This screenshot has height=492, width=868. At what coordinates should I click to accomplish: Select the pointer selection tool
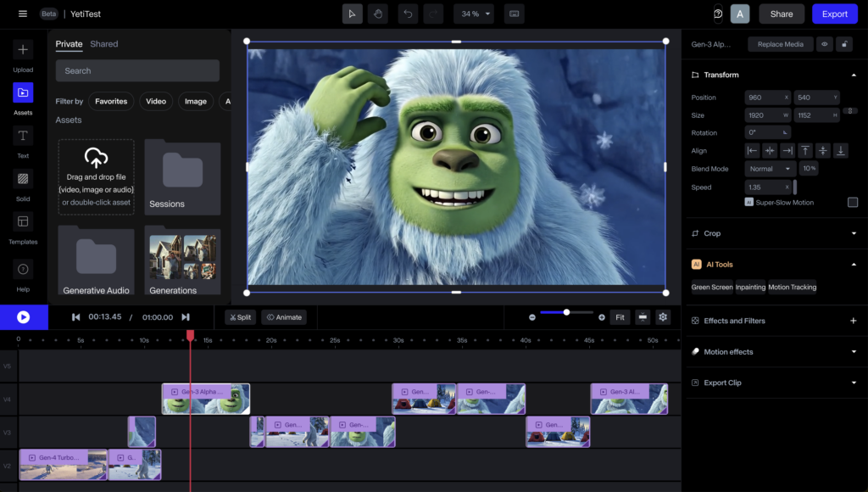[x=352, y=14]
